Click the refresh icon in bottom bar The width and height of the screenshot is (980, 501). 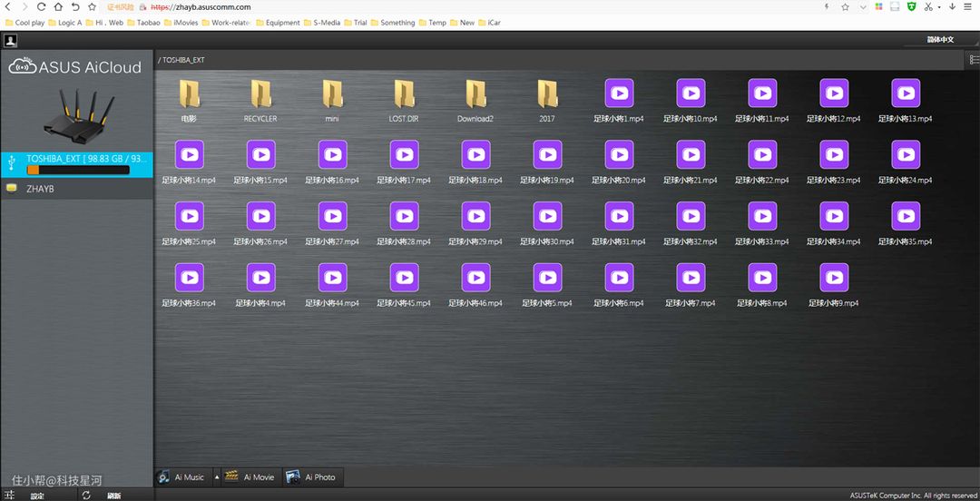point(86,496)
